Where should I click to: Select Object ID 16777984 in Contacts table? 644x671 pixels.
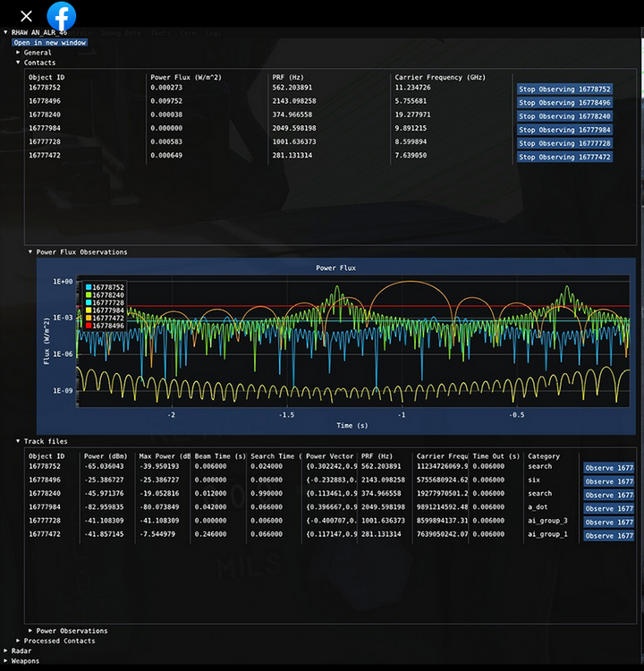pos(45,128)
